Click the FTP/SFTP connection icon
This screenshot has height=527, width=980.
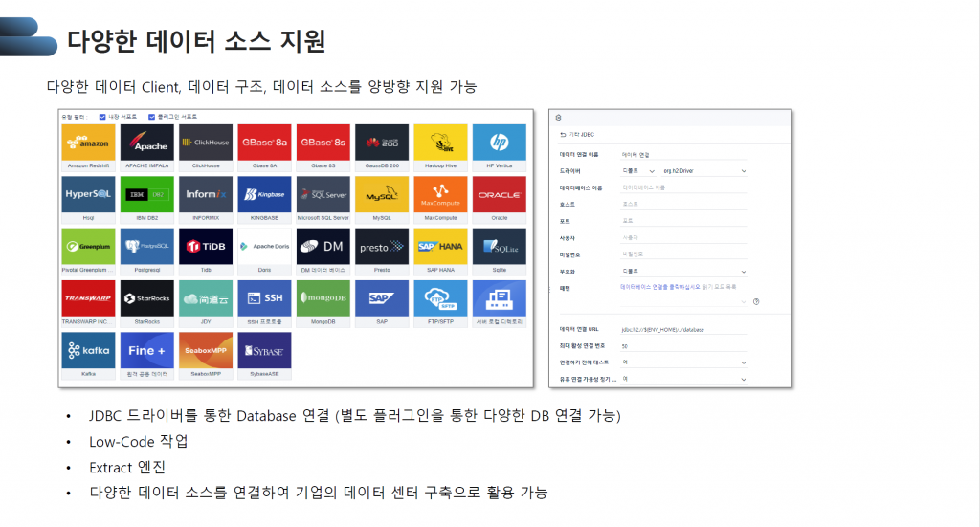[x=440, y=297]
